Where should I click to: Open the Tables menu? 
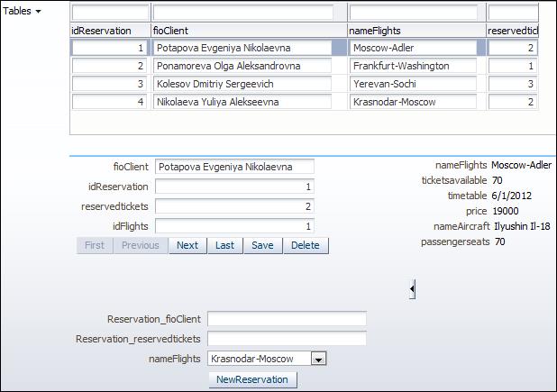tap(22, 11)
